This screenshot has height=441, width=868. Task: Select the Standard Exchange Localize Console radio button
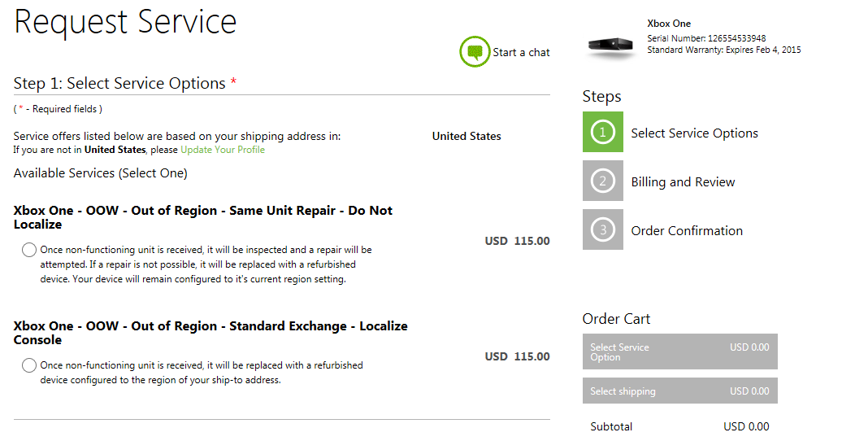[29, 365]
